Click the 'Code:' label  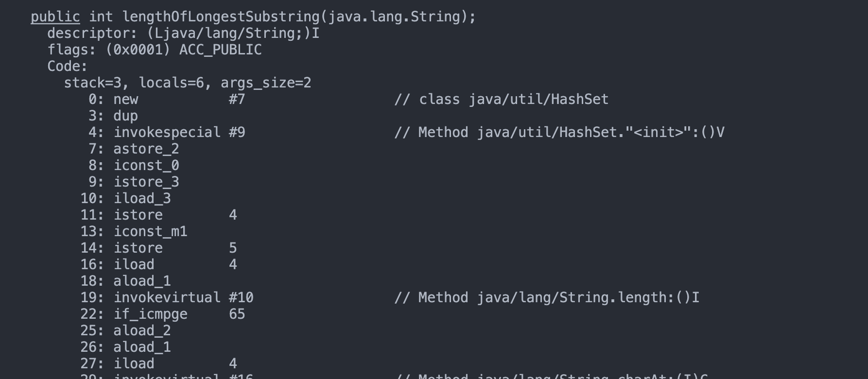click(x=67, y=67)
